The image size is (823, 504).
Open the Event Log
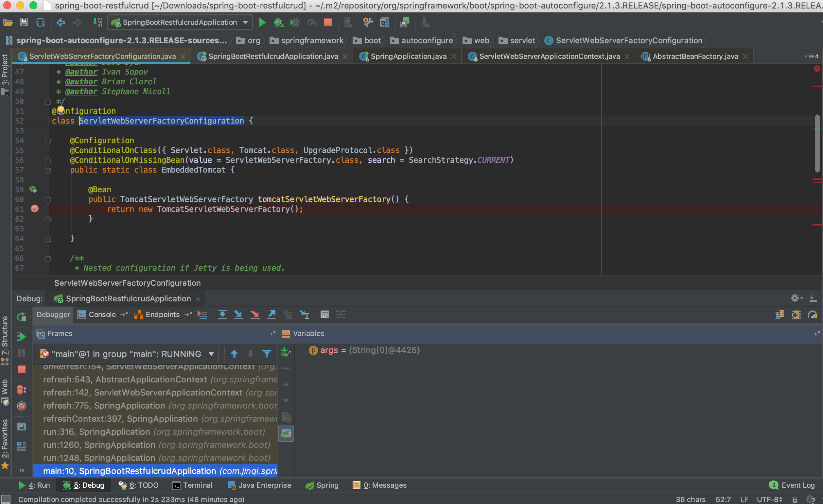click(x=792, y=485)
